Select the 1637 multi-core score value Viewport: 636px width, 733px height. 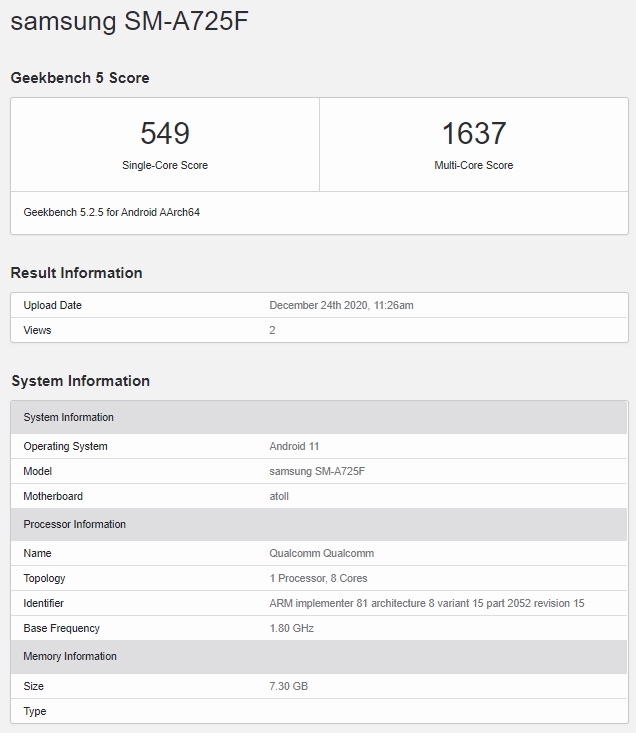tap(474, 133)
